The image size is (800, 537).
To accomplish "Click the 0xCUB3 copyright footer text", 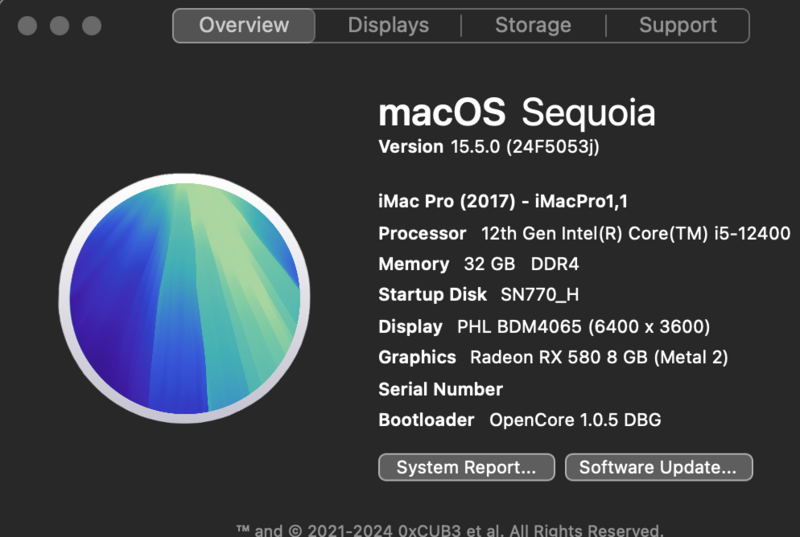I will click(449, 530).
